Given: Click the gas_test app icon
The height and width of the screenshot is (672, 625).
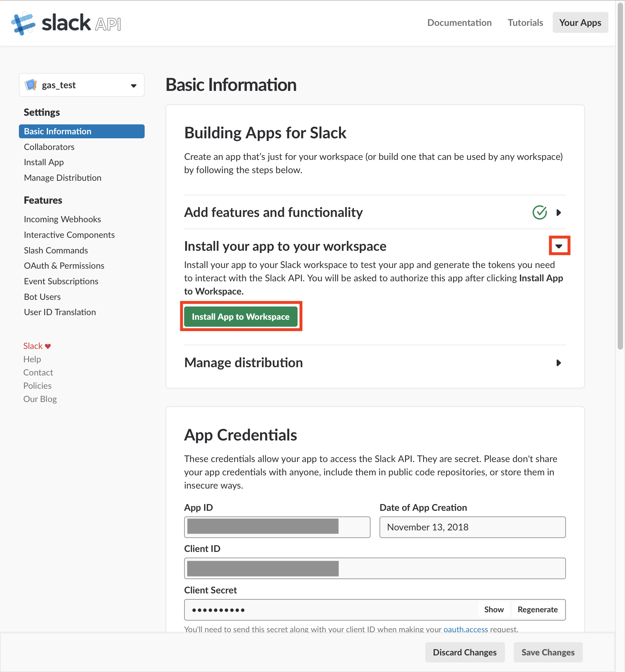Looking at the screenshot, I should coord(31,85).
